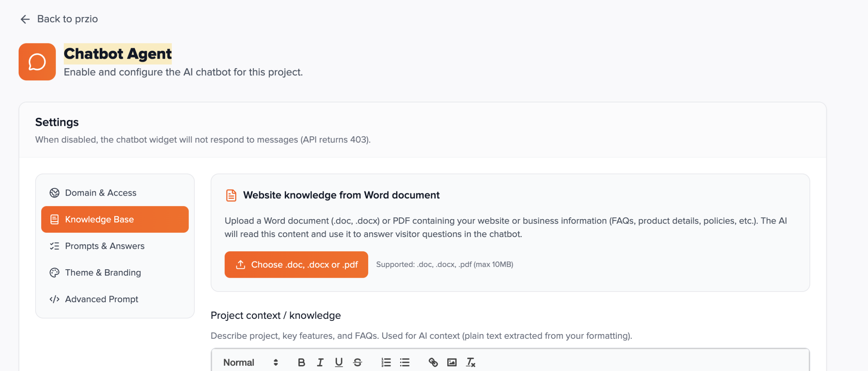Click Choose .doc, .docx or .pdf button
Viewport: 868px width, 371px height.
click(296, 265)
